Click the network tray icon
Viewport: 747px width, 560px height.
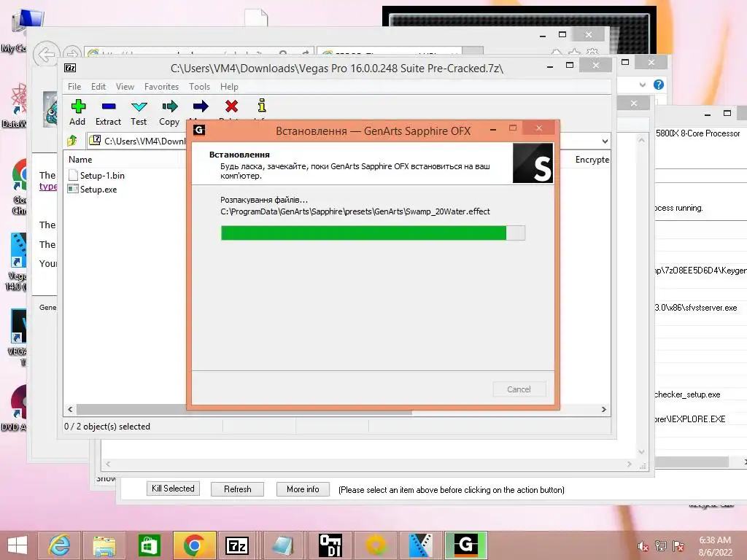[661, 546]
